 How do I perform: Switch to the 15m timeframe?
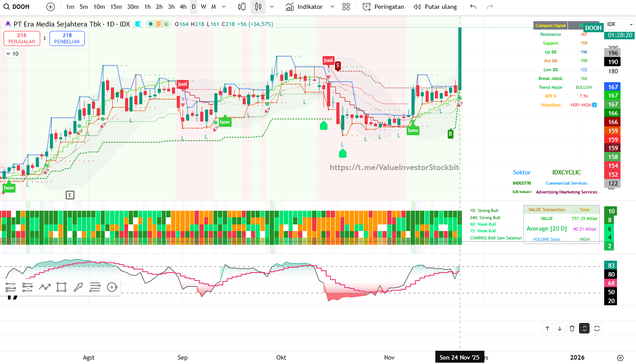click(116, 7)
